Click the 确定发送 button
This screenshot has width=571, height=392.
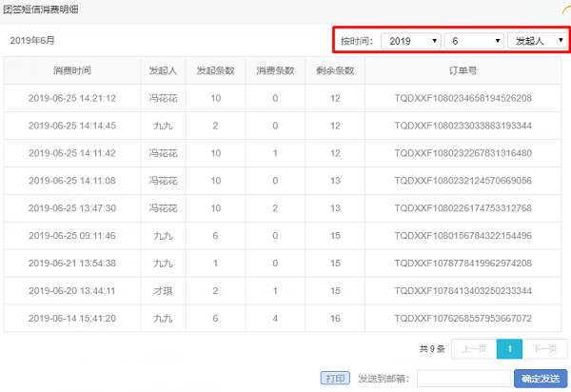pyautogui.click(x=541, y=379)
